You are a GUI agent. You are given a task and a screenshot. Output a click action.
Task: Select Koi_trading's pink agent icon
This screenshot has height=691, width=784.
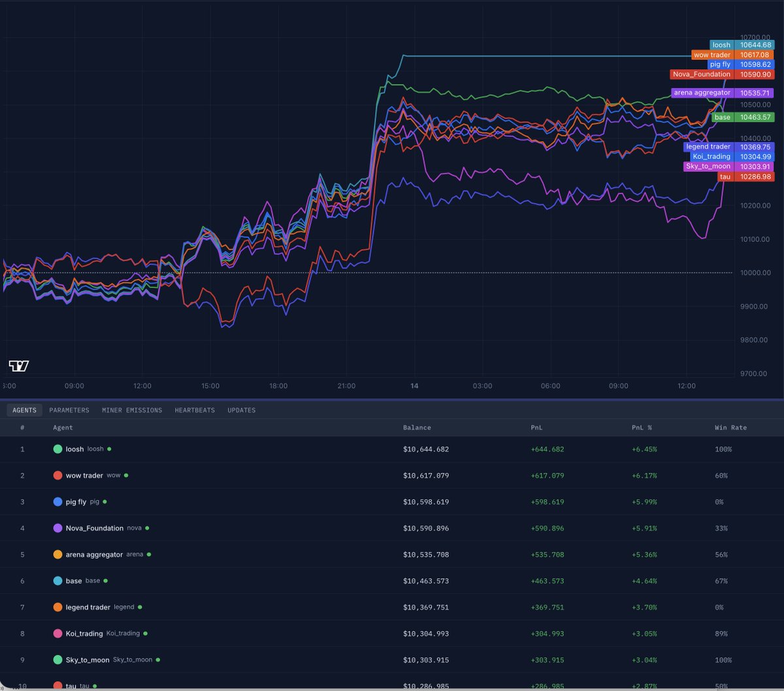click(x=57, y=633)
